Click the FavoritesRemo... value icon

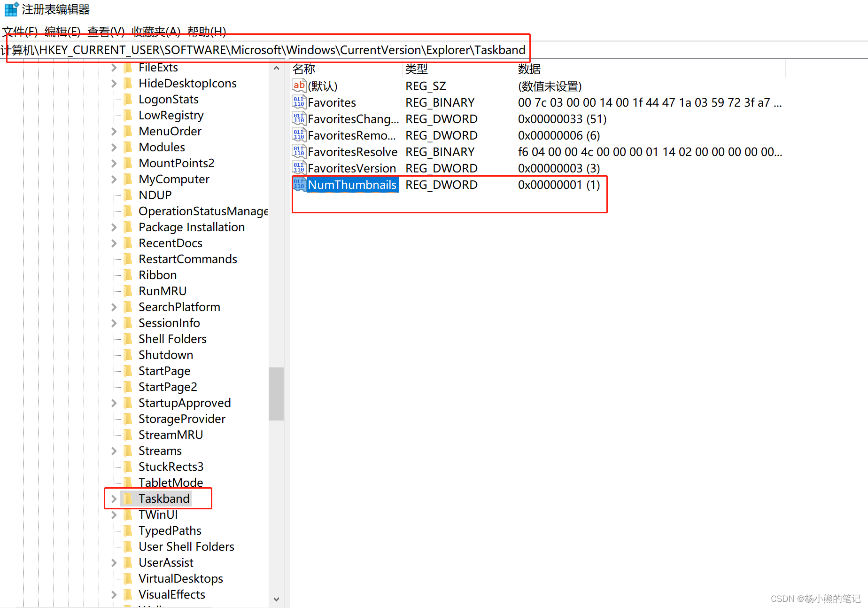[x=299, y=135]
